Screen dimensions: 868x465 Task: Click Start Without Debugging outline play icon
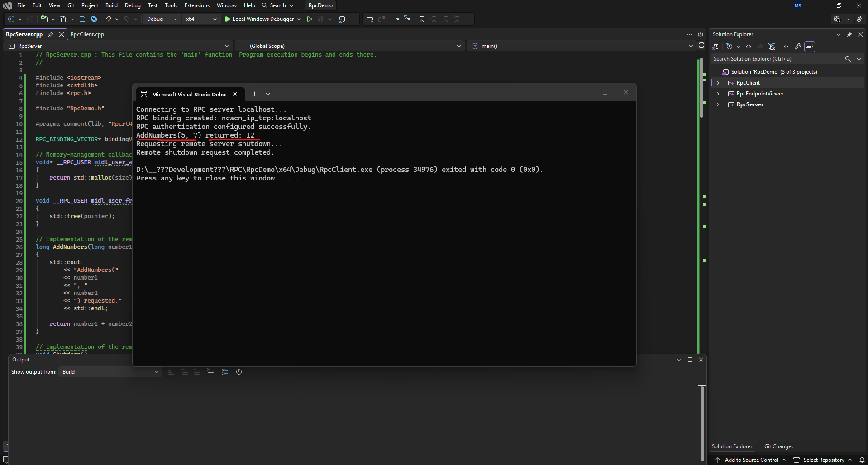click(310, 19)
